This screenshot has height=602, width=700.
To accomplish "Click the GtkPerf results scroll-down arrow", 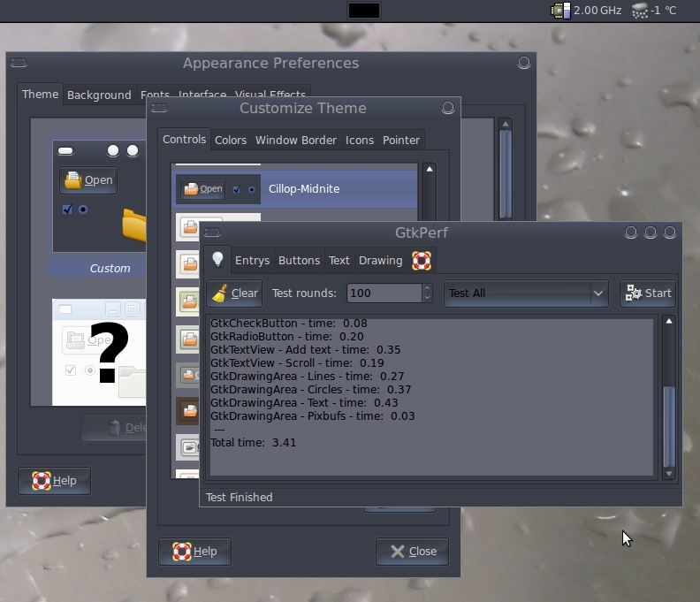I will coord(669,474).
